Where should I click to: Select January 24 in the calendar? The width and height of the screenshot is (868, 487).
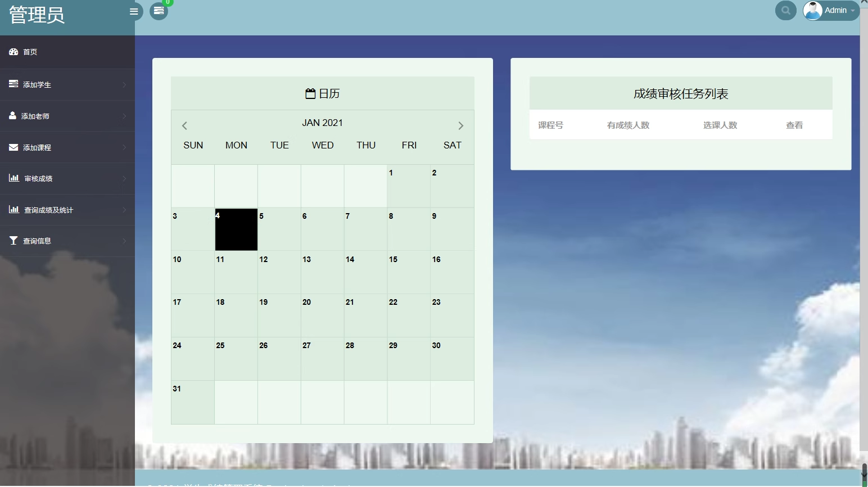193,359
